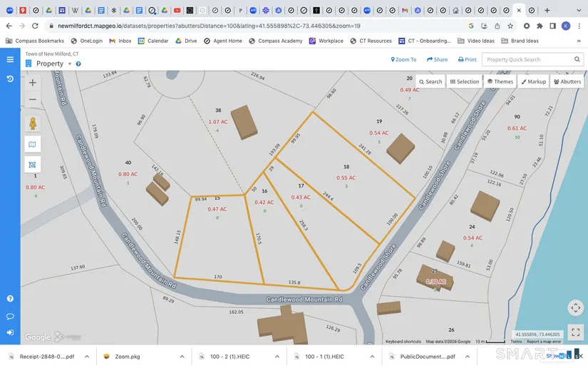Click the Share link
The image size is (588, 368).
click(x=437, y=60)
